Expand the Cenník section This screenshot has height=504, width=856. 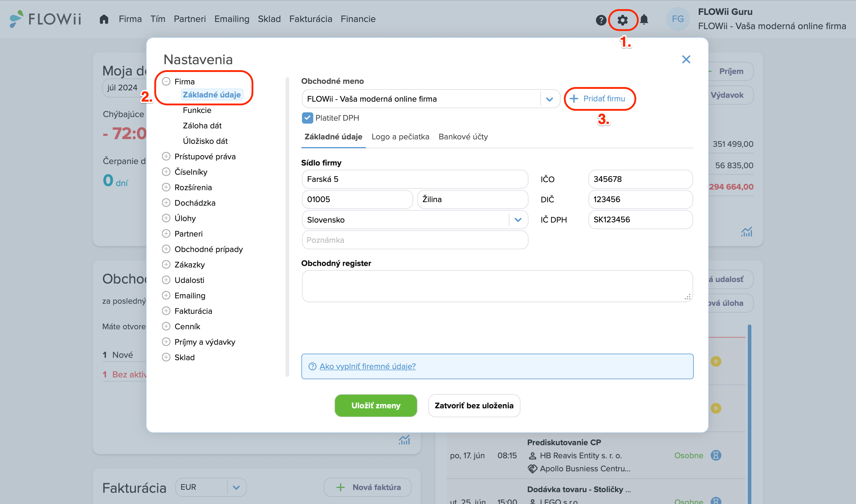[166, 326]
